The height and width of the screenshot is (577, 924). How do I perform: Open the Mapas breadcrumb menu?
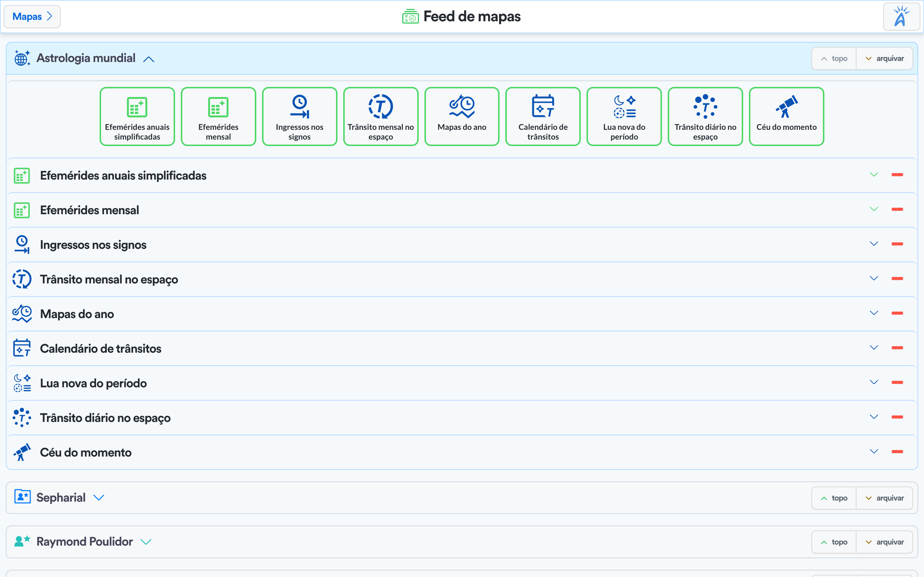pos(32,17)
